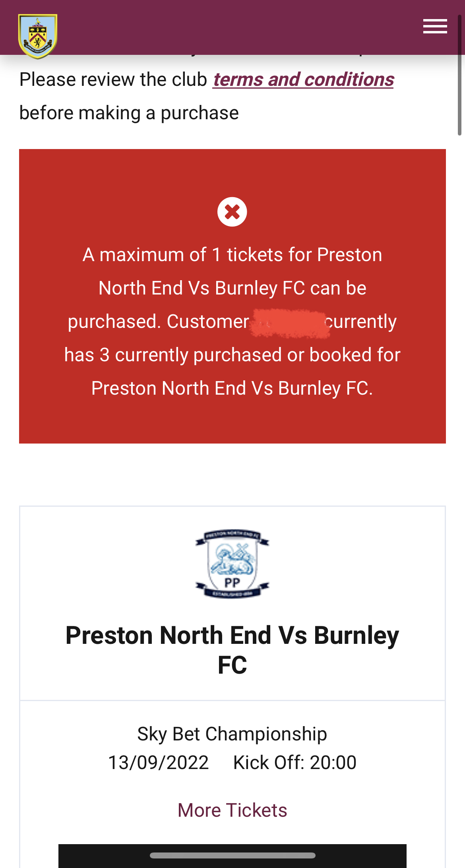
Task: Click the Preston North End Vs Burnley heading
Action: coord(232,649)
